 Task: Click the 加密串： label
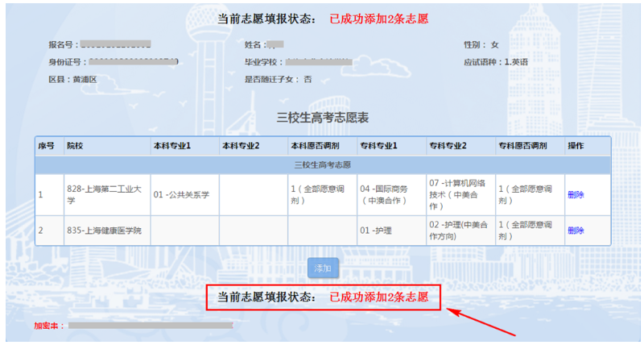click(49, 326)
